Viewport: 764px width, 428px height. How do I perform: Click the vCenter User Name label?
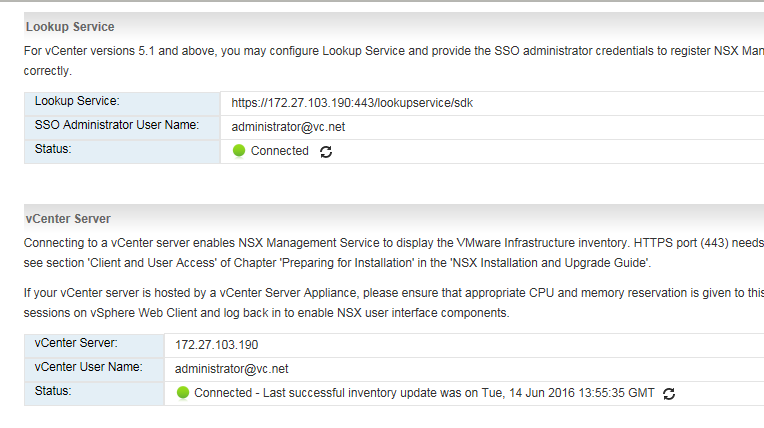click(x=89, y=367)
